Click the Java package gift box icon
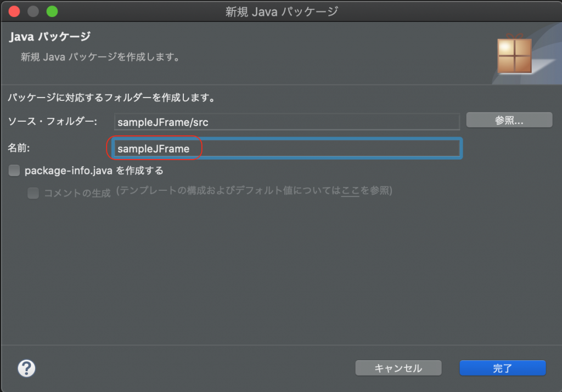The height and width of the screenshot is (392, 562). point(514,55)
